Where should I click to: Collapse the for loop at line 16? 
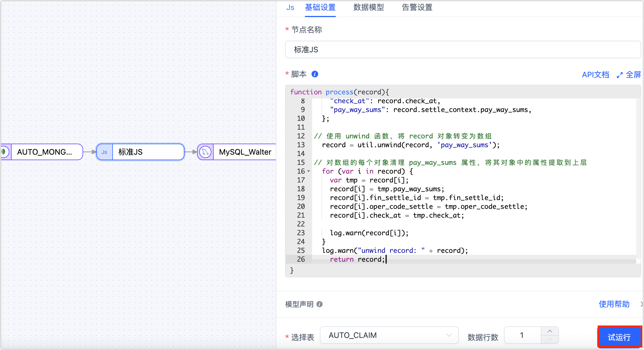coord(309,171)
